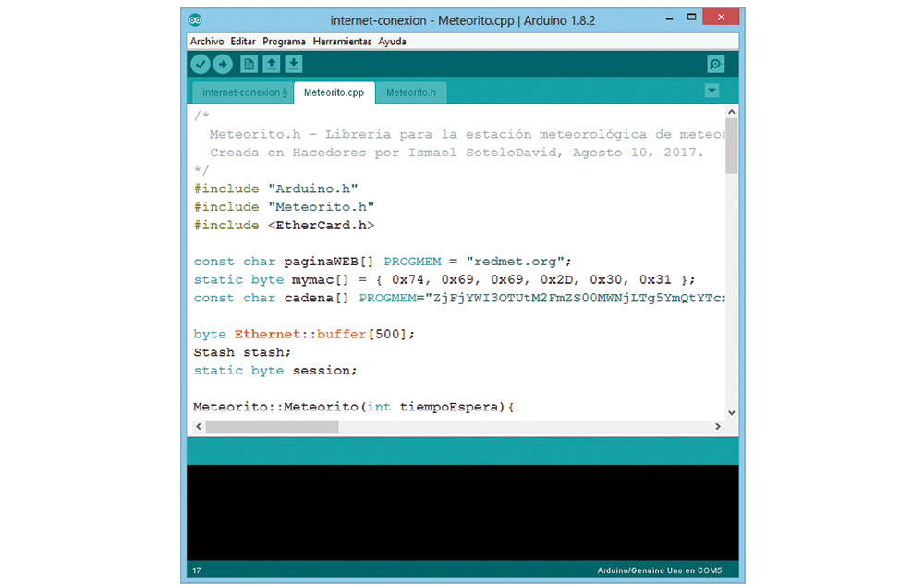The height and width of the screenshot is (588, 924).
Task: Click the horizontal scrollbar right arrow
Action: [718, 427]
